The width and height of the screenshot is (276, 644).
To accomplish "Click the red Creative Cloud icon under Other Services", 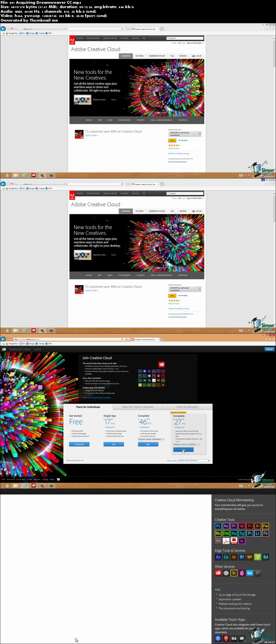I will tap(218, 573).
